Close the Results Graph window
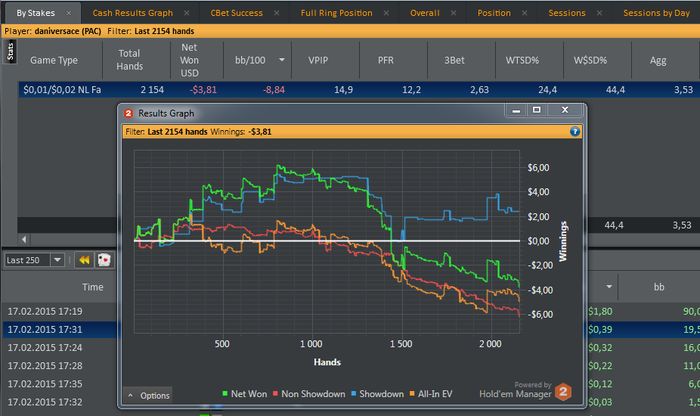Screen dimensions: 700x416 (565, 110)
